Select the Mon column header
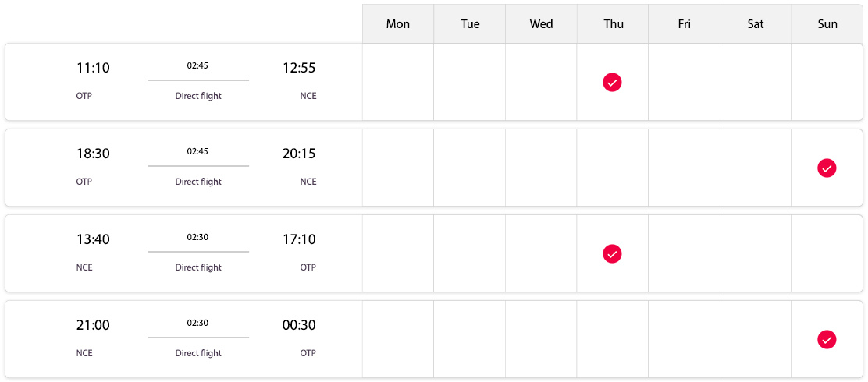 (x=398, y=23)
